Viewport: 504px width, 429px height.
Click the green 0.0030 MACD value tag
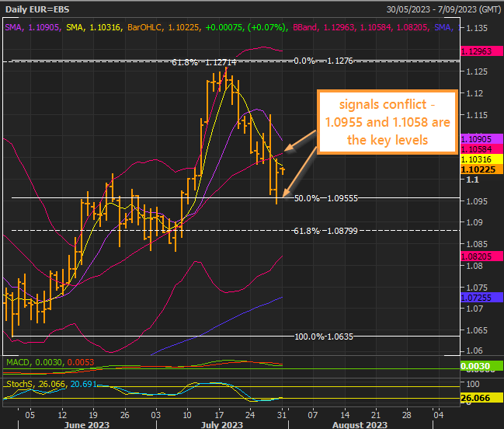click(x=481, y=366)
